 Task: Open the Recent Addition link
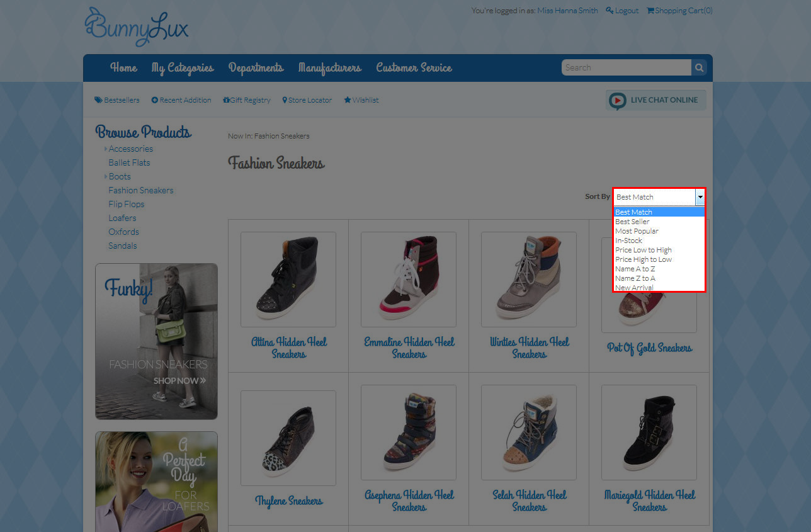(x=185, y=100)
